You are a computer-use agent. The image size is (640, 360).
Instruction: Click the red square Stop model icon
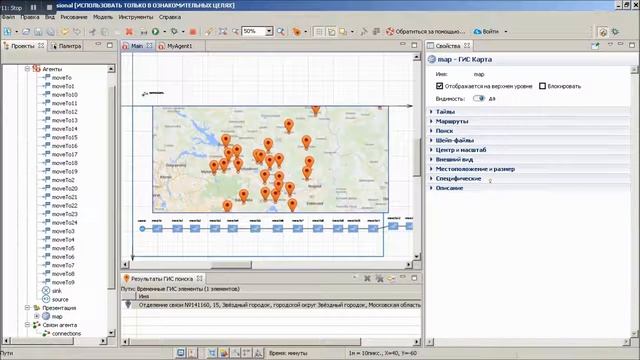193,31
